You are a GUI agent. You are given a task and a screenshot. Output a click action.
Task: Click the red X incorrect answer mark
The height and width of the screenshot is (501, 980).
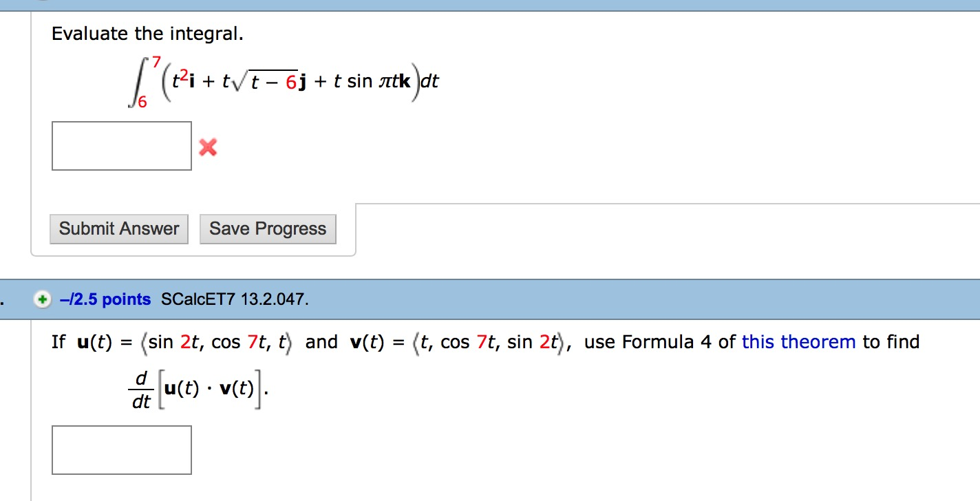[x=208, y=147]
